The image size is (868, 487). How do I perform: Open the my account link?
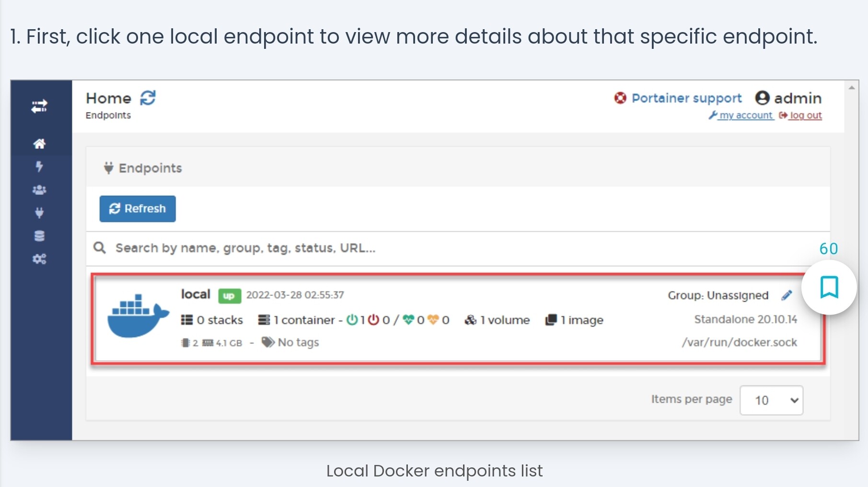745,115
